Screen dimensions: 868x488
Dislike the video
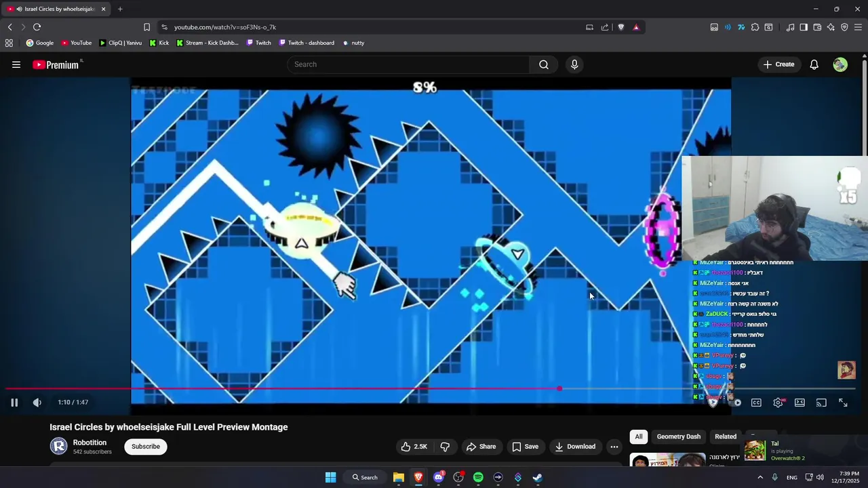pyautogui.click(x=445, y=447)
